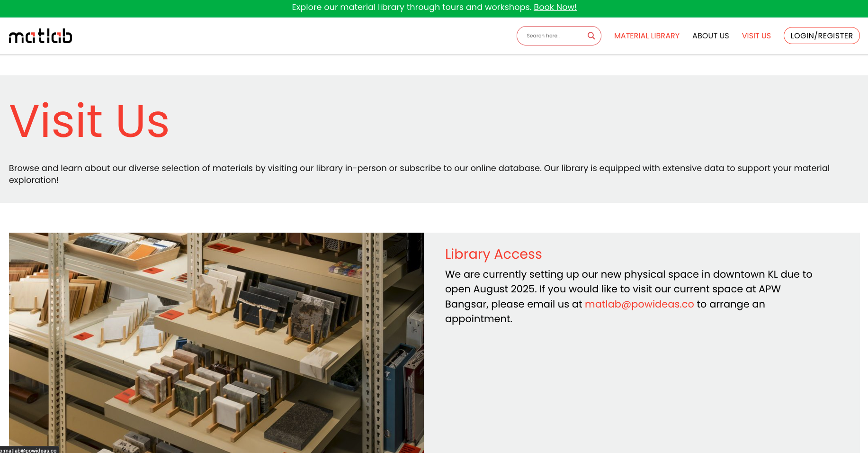Click the LOGIN/REGISTER button
Screen dimensions: 868x453
click(822, 36)
